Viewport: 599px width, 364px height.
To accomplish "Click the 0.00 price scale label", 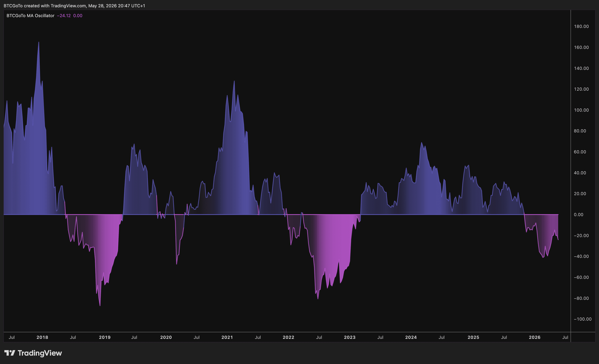I will click(579, 214).
